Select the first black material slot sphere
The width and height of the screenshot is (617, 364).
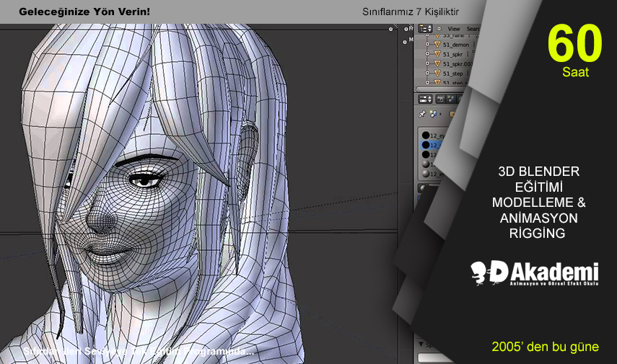(424, 135)
